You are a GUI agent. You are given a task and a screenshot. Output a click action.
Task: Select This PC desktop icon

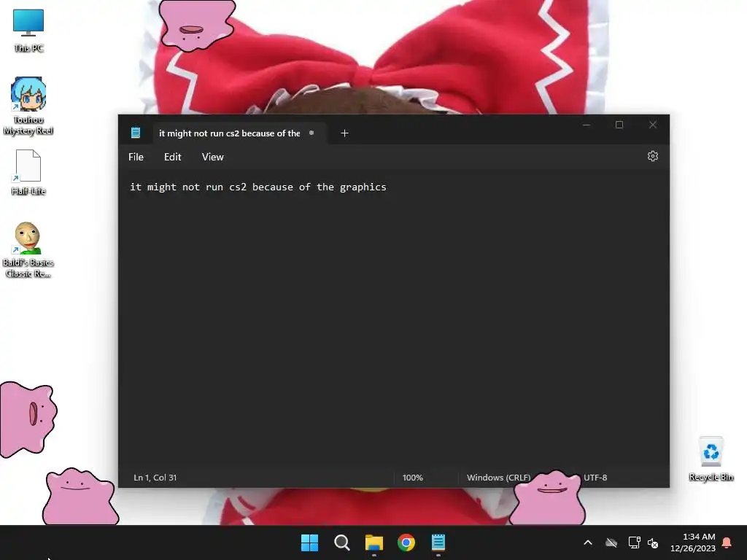click(x=28, y=31)
